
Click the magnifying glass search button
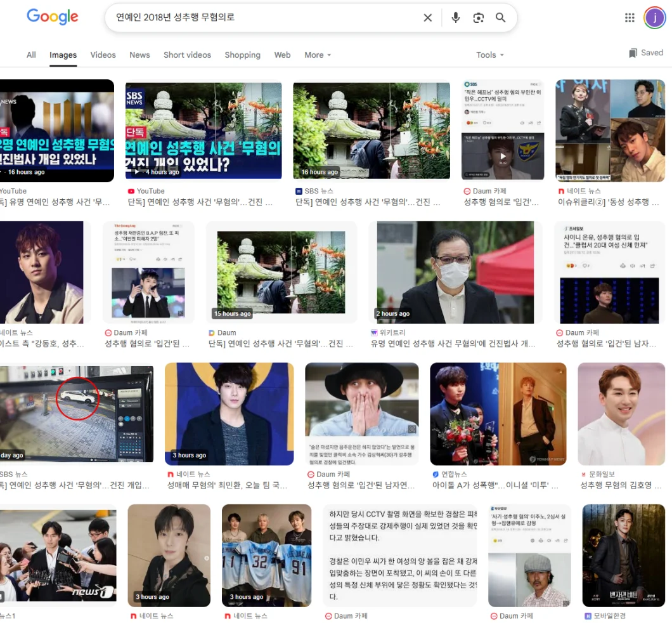[x=501, y=18]
